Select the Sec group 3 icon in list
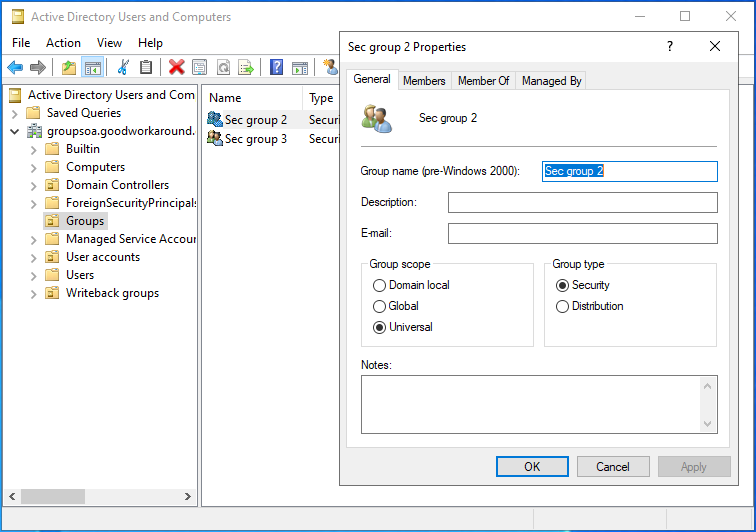 click(214, 139)
